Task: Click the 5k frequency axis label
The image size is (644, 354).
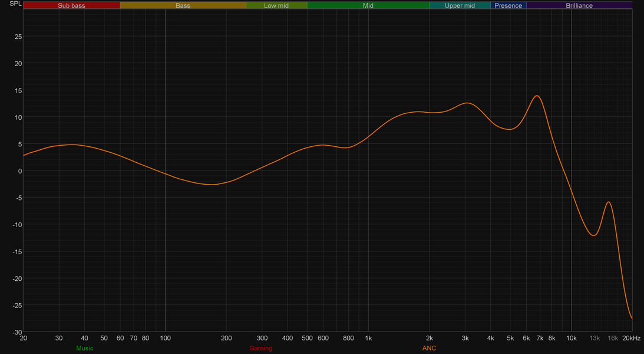Action: pos(510,339)
